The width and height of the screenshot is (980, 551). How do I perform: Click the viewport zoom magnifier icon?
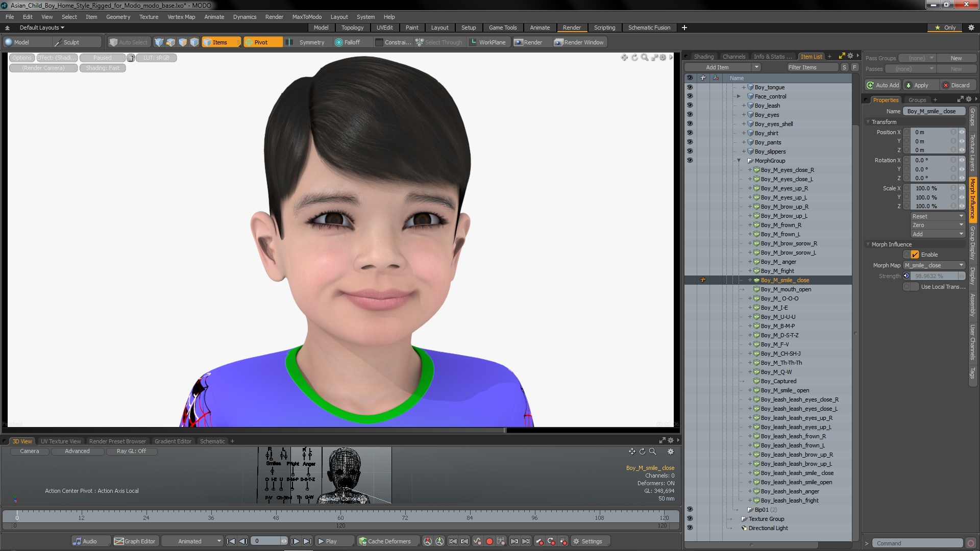[645, 58]
